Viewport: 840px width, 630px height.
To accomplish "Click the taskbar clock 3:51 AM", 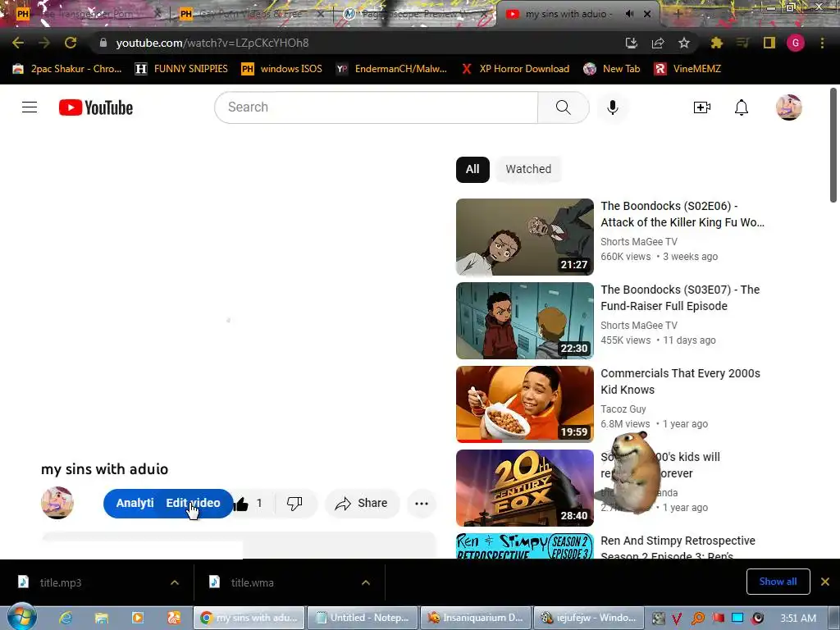I will click(798, 618).
